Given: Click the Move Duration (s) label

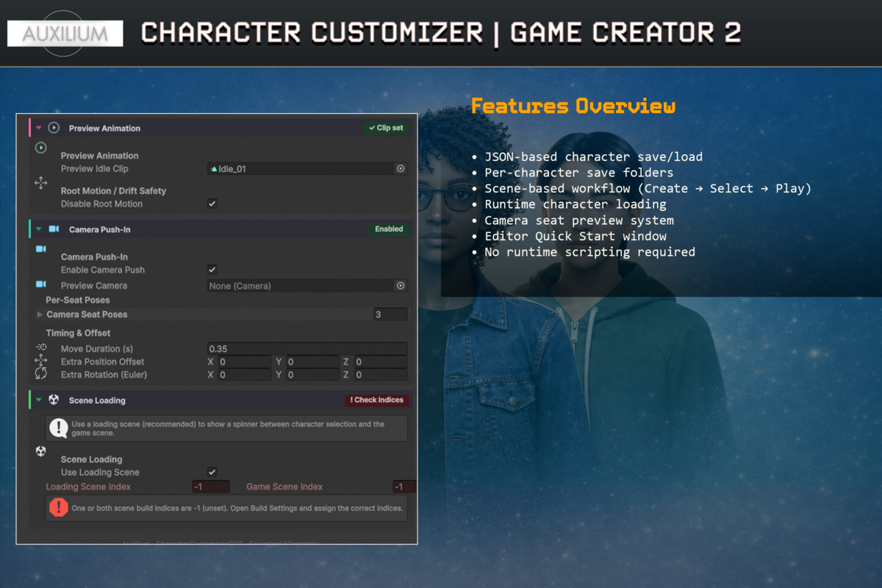Looking at the screenshot, I should (x=97, y=348).
